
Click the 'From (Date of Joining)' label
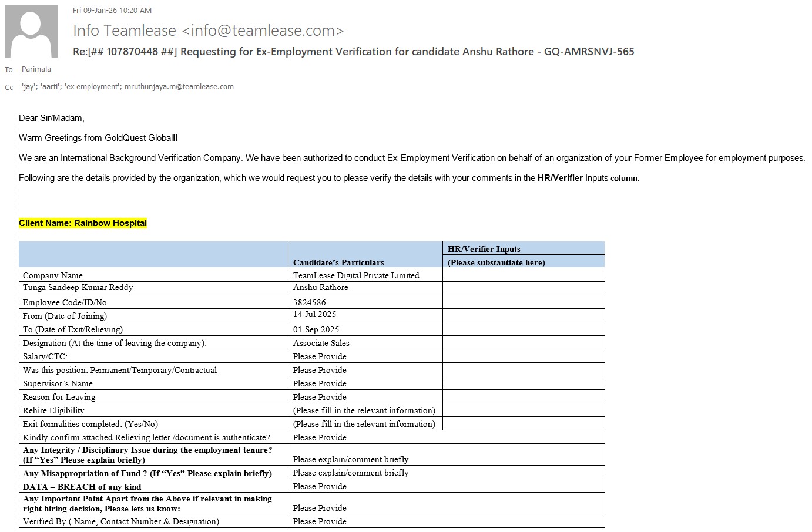65,316
